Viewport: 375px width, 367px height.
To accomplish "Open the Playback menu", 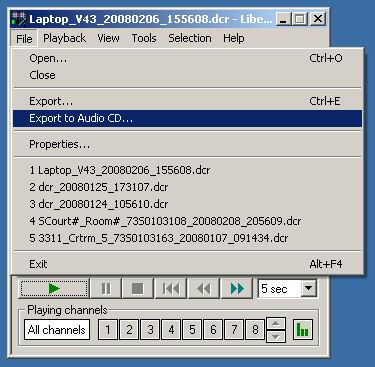I will [65, 38].
